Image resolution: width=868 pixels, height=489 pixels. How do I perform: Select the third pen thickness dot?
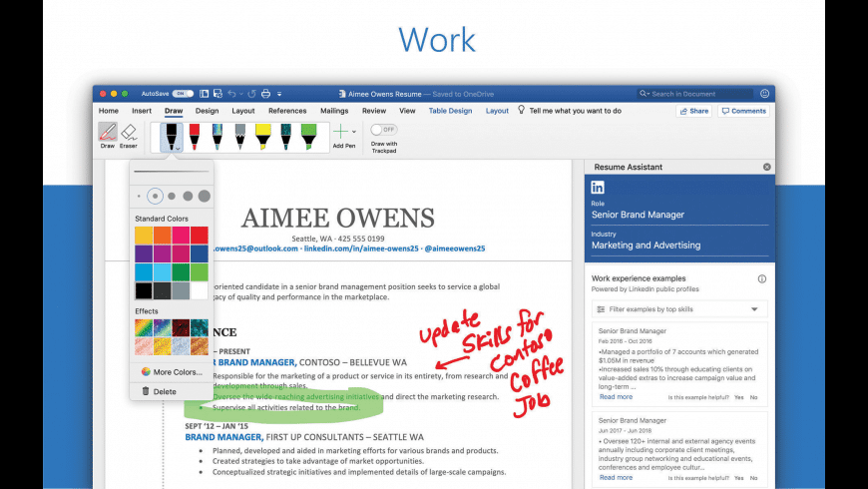[x=172, y=196]
